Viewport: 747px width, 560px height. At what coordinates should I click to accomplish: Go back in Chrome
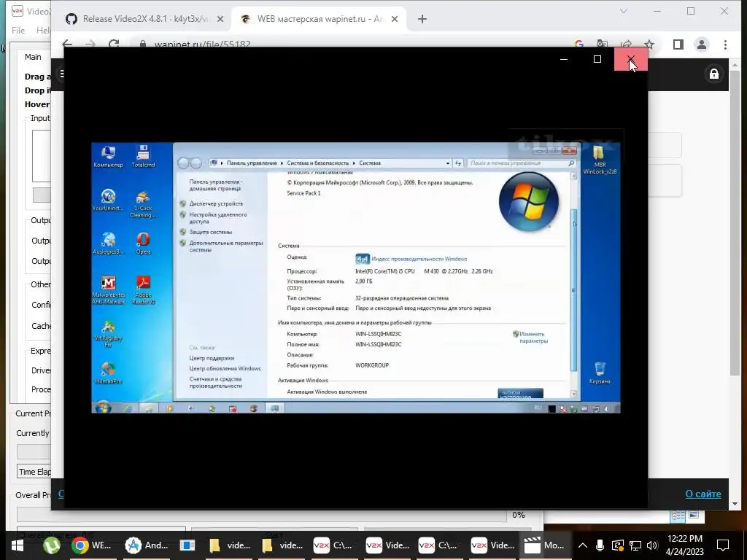click(67, 44)
